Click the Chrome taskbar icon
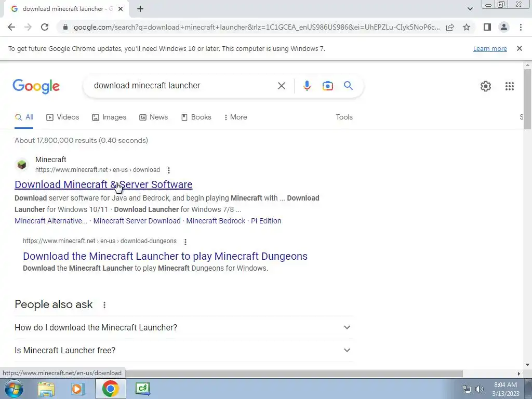Viewport: 532px width, 399px height. (110, 389)
